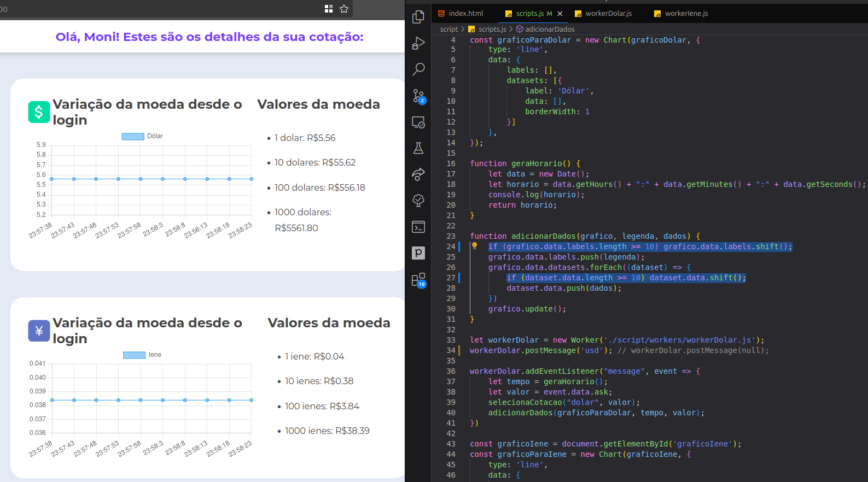The width and height of the screenshot is (868, 482).
Task: Click the Iene chart point at 23:58:23
Action: tap(252, 400)
